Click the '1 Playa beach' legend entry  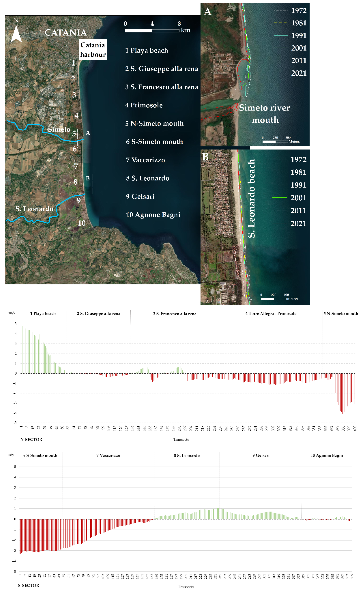click(147, 50)
